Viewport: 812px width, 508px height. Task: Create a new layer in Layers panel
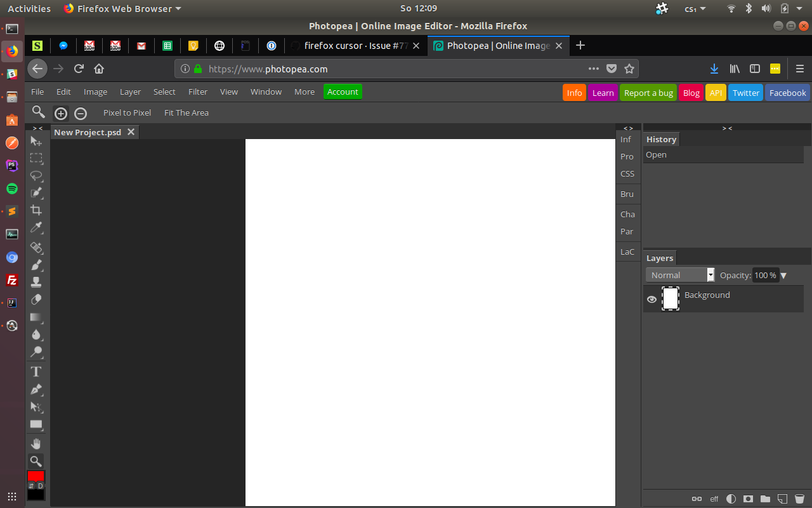[782, 499]
